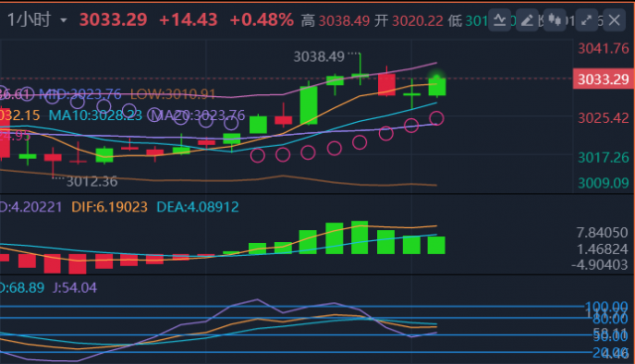The height and width of the screenshot is (364, 635).
Task: Click the 3038.49 high price marker
Action: 319,57
